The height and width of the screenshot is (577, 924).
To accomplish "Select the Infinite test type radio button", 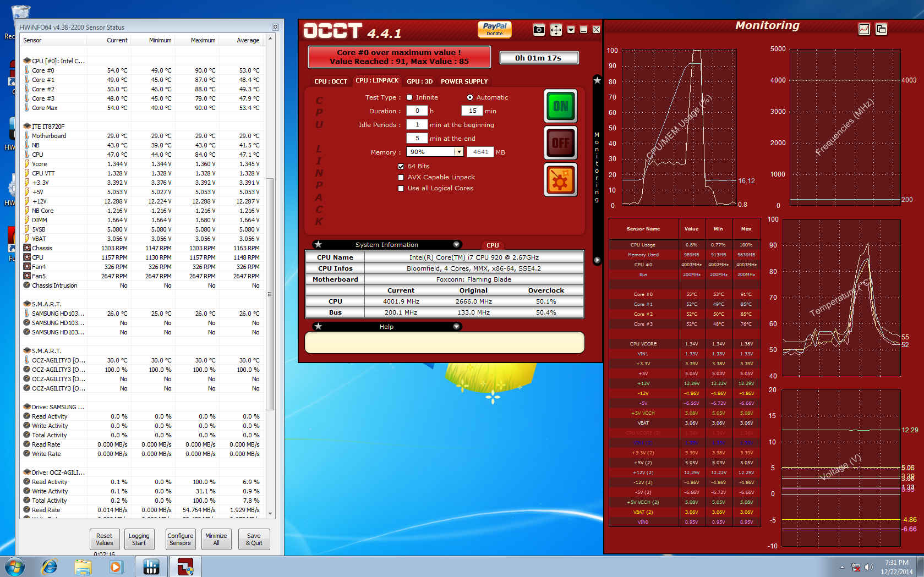I will [x=409, y=97].
